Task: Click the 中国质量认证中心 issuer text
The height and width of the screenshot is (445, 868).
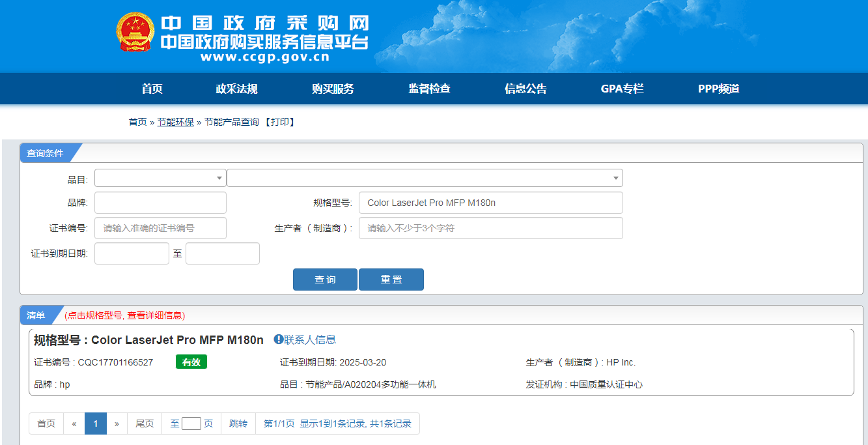Action: (606, 384)
